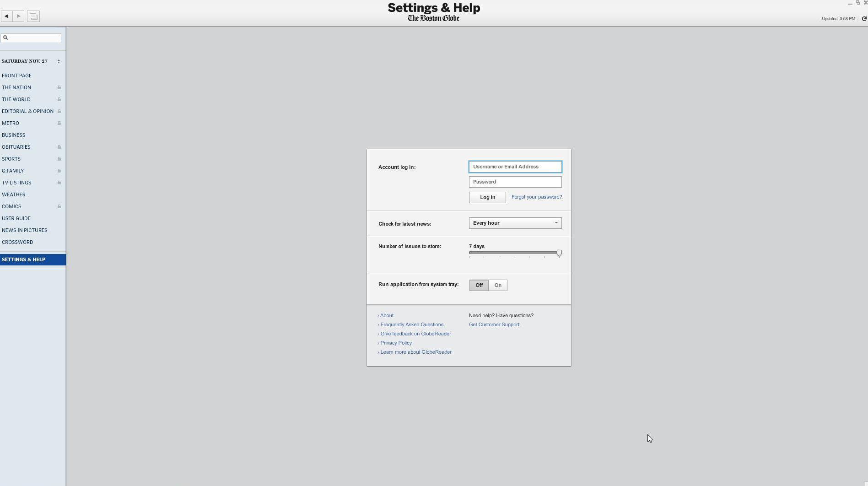Open the Obituaries section
Screen dimensions: 868x486
pos(16,147)
